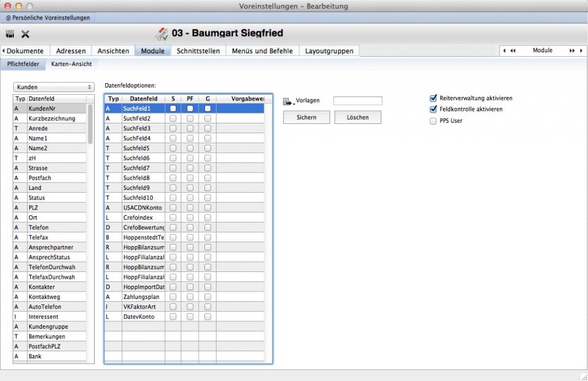Switch to the Karten-Ansicht sub-tab

click(x=71, y=64)
